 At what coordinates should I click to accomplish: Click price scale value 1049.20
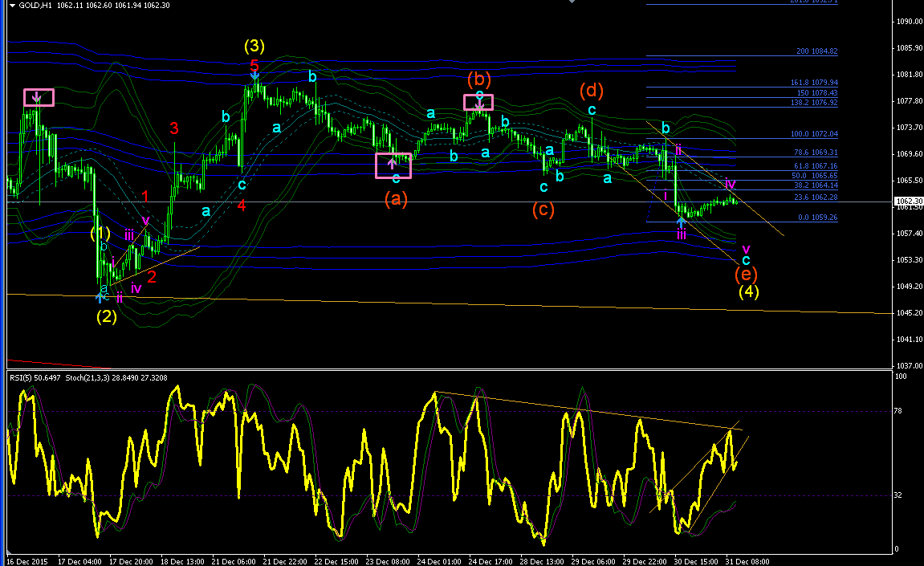[910, 287]
